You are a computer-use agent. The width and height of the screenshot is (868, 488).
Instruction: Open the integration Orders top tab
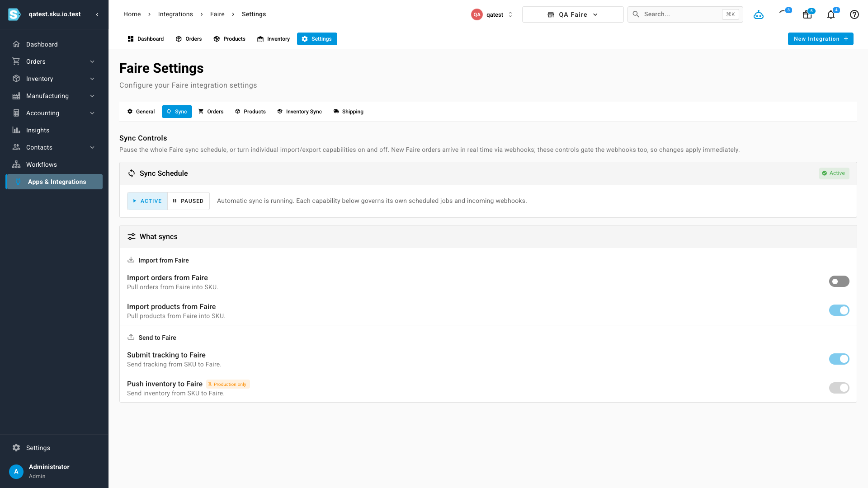(x=189, y=39)
